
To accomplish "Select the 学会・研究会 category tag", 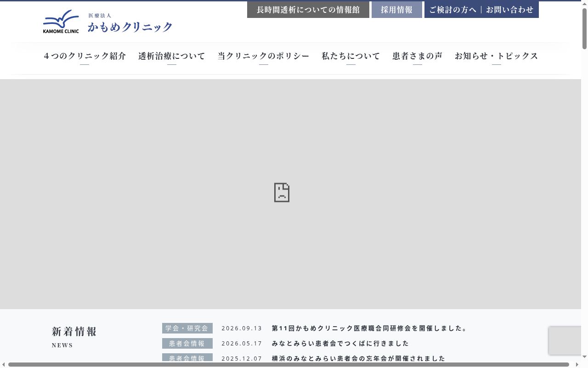I will tap(187, 328).
